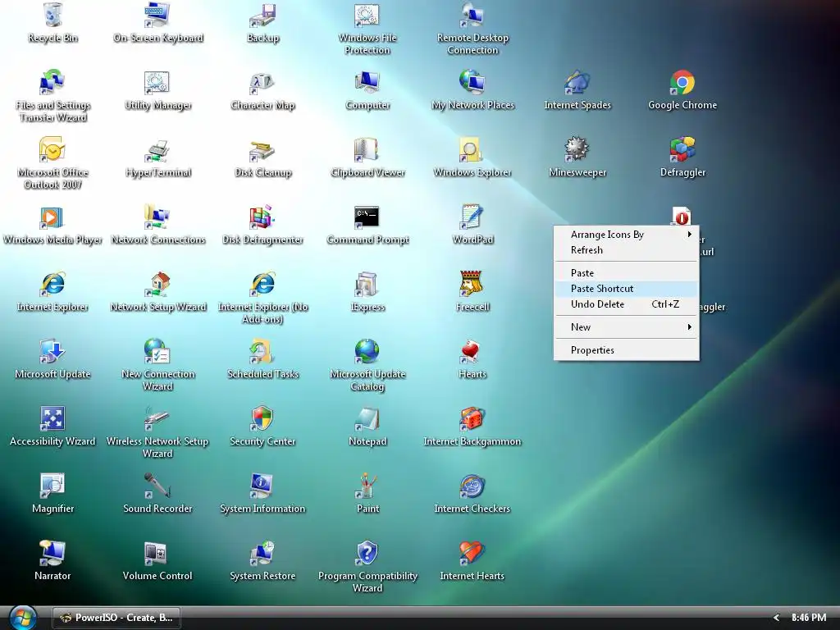840x630 pixels.
Task: Click Wireless Network Setup Wizard icon
Action: click(157, 418)
